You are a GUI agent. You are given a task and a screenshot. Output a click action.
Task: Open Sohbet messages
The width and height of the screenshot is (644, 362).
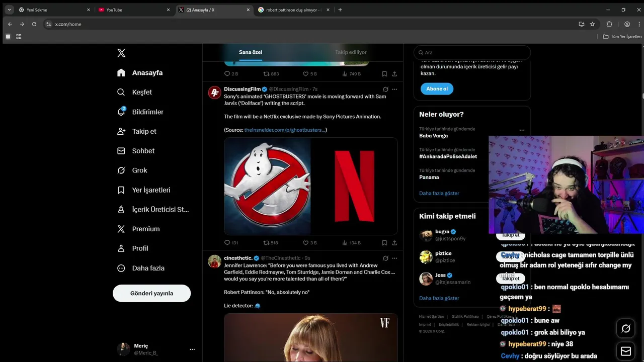[136, 151]
